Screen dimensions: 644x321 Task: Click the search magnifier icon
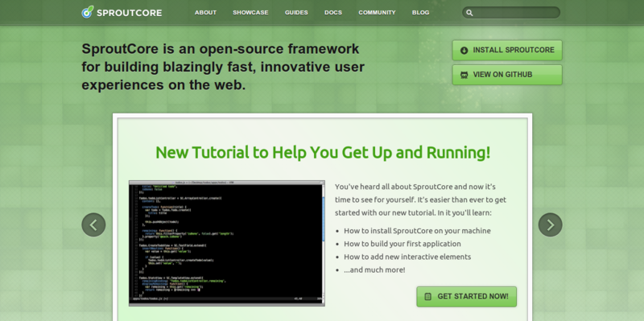coord(469,13)
